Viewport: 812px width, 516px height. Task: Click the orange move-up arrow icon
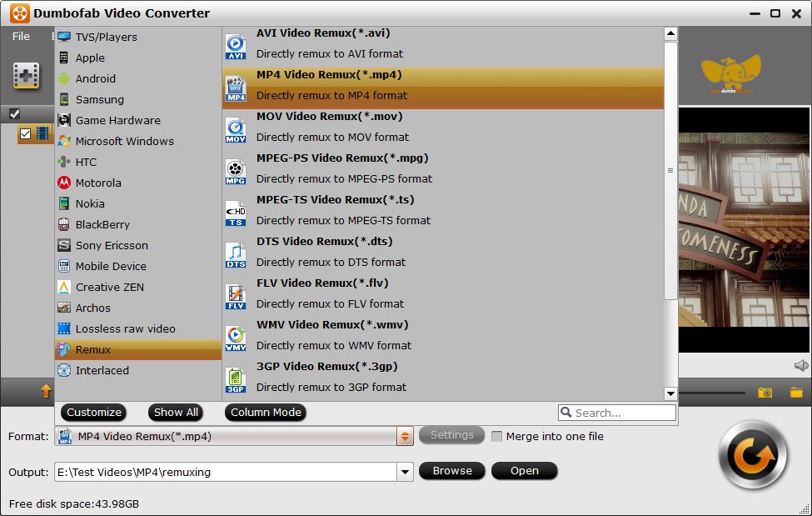pyautogui.click(x=46, y=391)
